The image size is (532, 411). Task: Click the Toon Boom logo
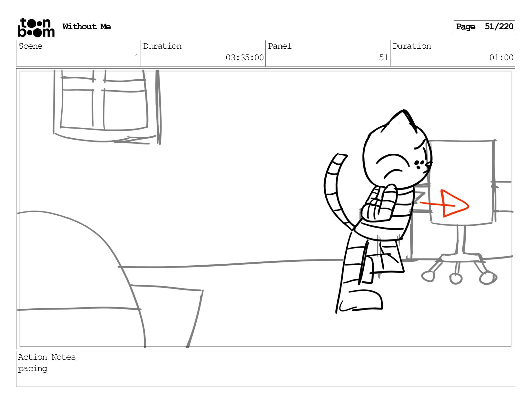(x=36, y=27)
